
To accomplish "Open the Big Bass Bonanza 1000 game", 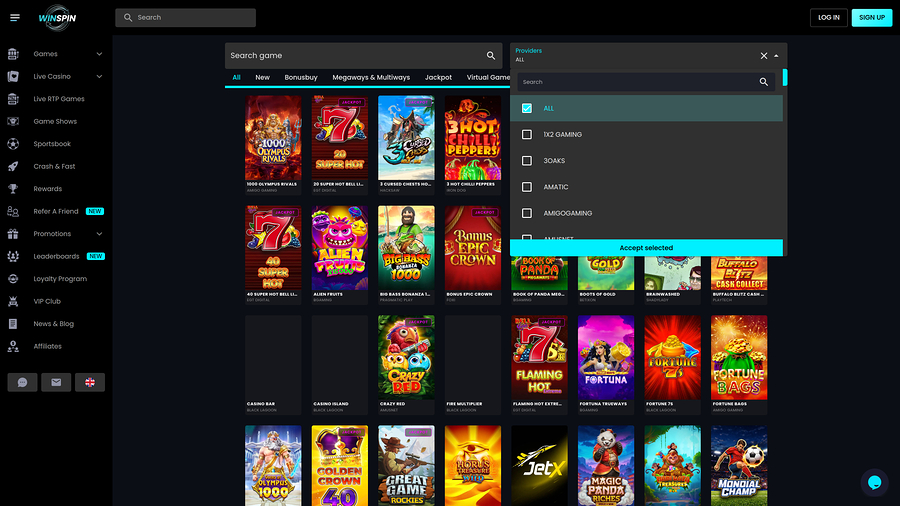I will (x=406, y=248).
